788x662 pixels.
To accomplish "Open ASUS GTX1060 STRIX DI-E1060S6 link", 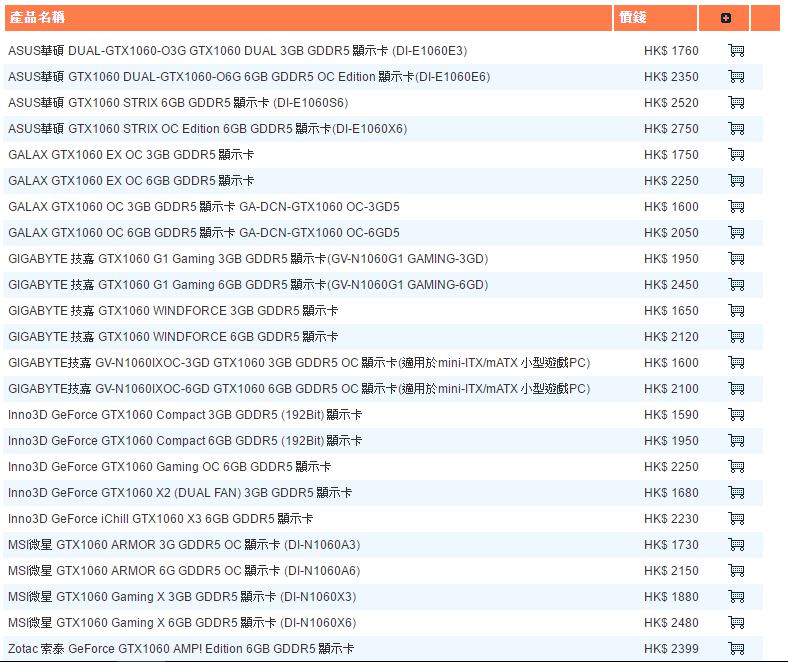I will point(178,103).
